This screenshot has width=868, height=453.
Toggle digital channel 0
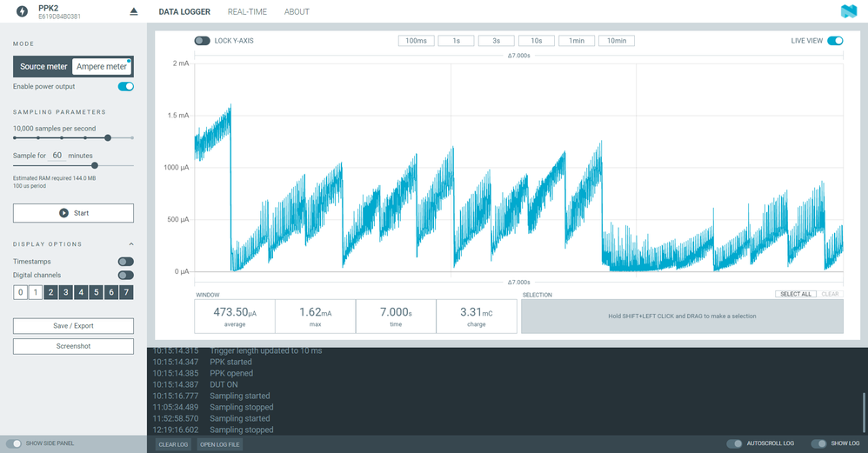[21, 292]
